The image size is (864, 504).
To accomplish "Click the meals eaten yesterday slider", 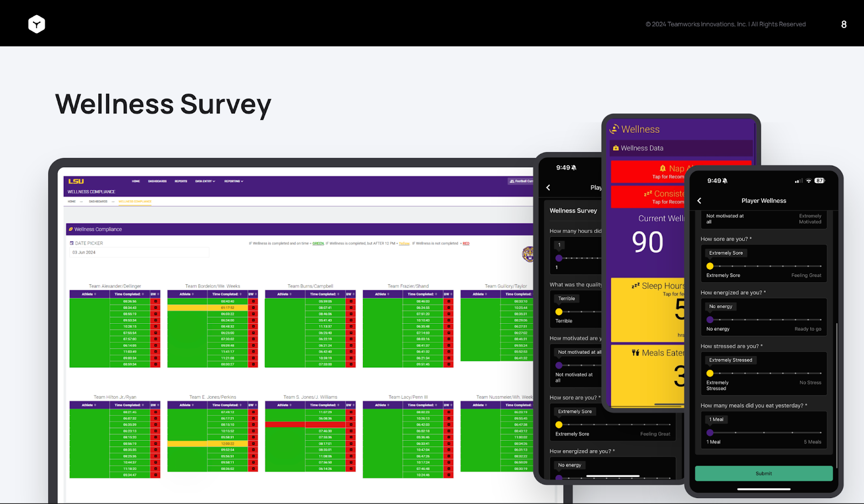I will tap(765, 432).
